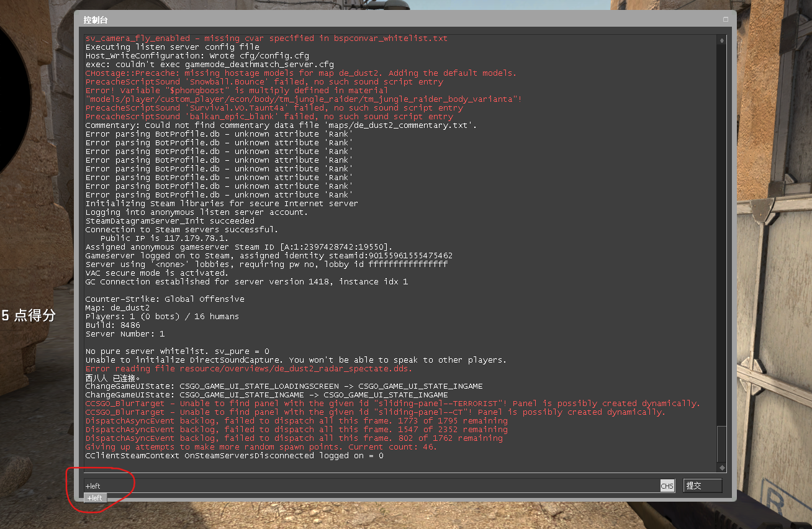Select the Host_WriteConfiguration line

click(197, 56)
